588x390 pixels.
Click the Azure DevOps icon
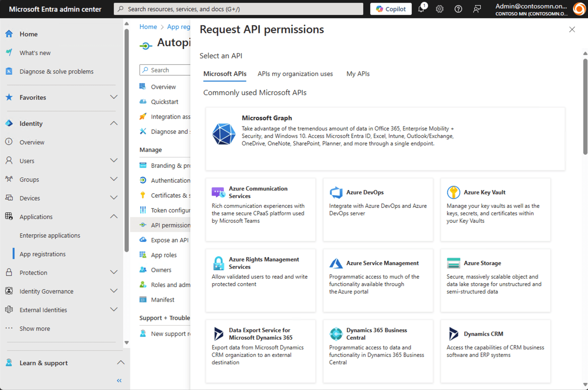(x=336, y=192)
